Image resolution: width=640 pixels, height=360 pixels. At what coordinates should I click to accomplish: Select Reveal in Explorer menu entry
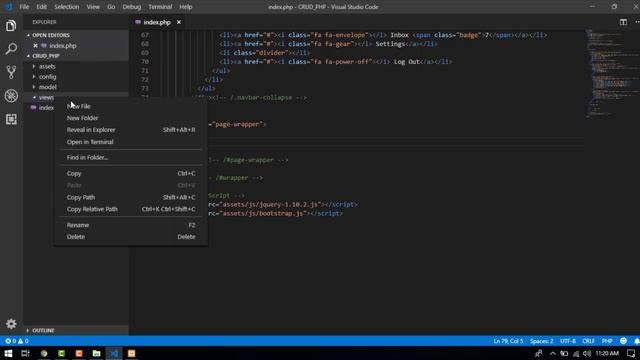(131, 130)
